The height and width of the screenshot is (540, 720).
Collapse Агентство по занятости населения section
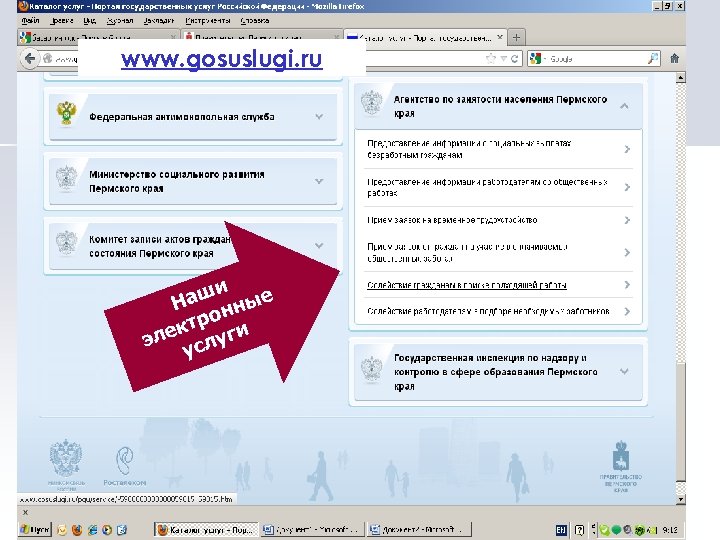point(624,106)
